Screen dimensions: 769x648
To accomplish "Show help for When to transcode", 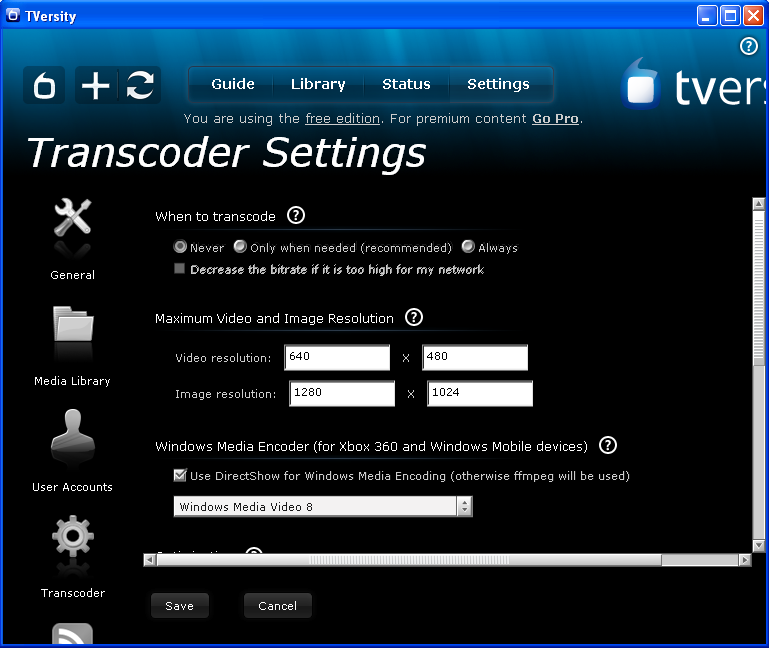I will tap(296, 215).
